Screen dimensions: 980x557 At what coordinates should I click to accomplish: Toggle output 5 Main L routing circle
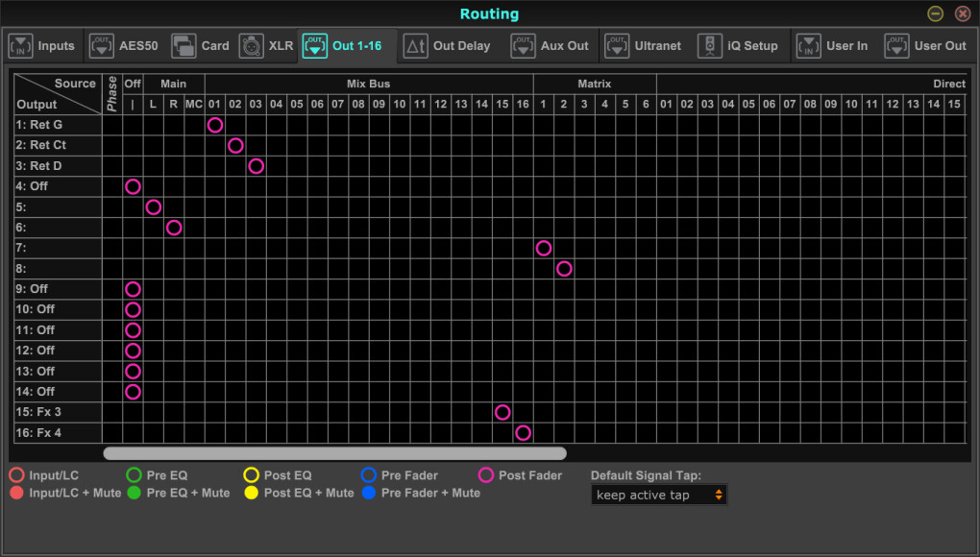(x=153, y=207)
